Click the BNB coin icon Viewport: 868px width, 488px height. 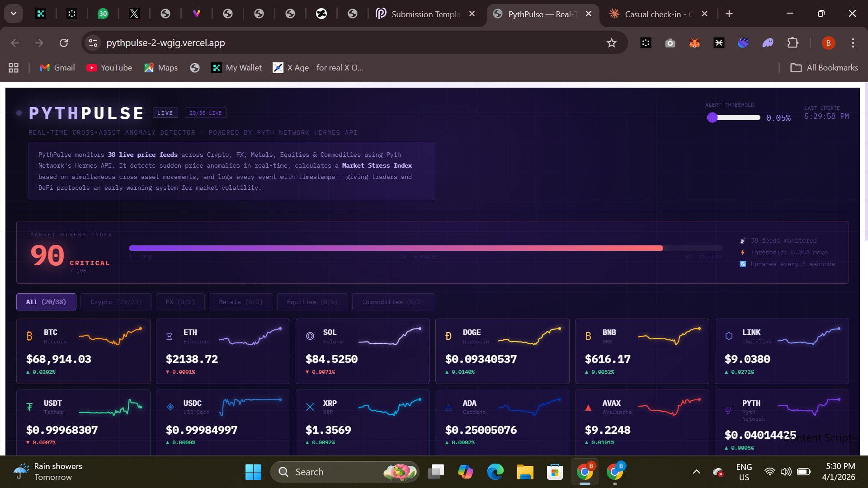coord(588,336)
